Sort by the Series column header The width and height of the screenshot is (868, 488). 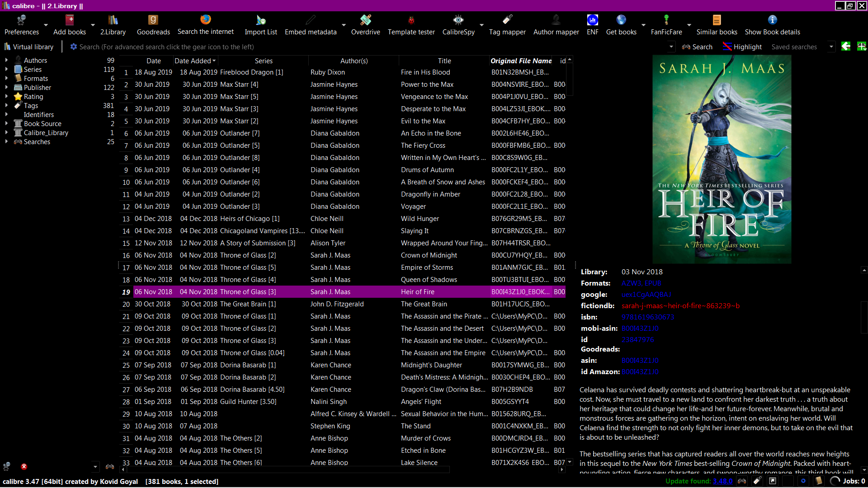pyautogui.click(x=264, y=61)
